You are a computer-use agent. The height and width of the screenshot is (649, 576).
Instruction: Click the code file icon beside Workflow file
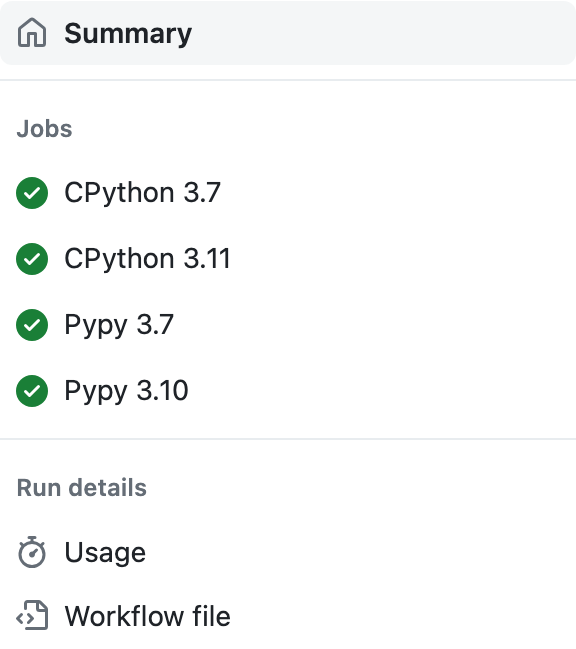32,615
